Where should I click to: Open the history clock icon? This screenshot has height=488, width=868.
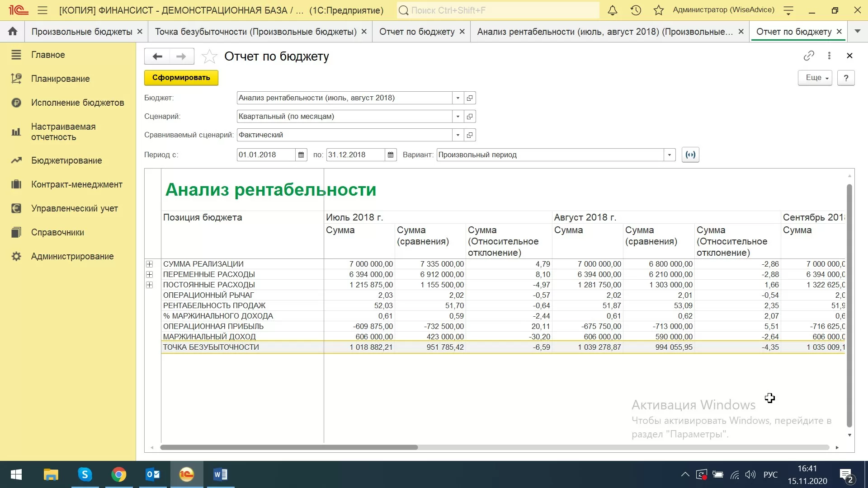click(x=636, y=10)
